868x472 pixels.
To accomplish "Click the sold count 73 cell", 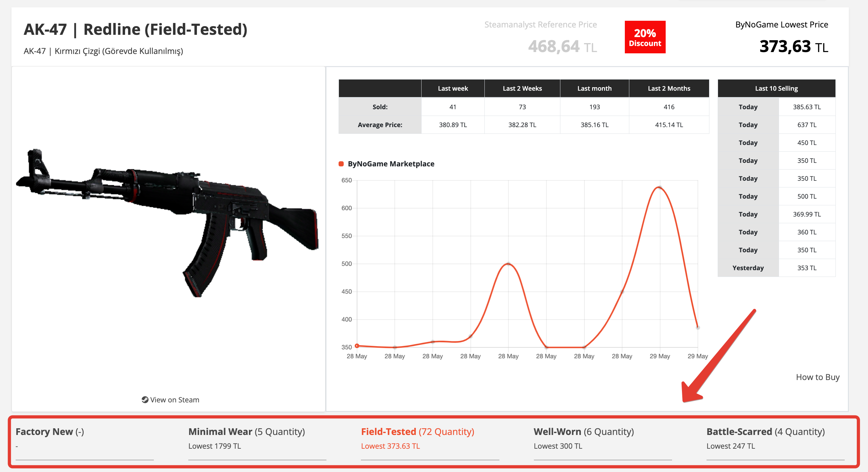I will coord(522,107).
